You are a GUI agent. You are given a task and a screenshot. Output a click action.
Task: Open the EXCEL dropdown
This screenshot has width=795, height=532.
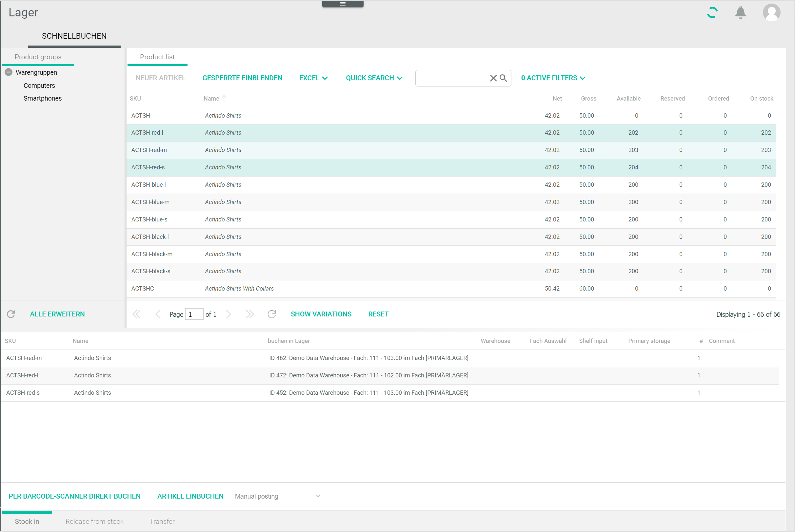coord(313,78)
